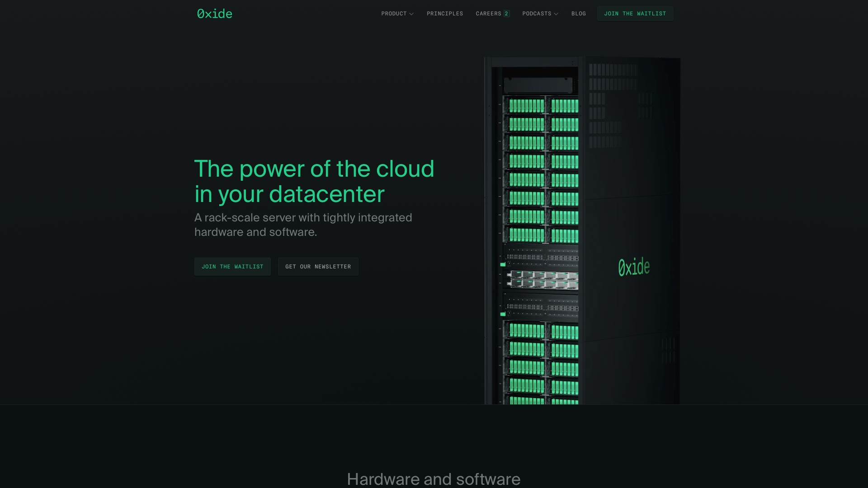Click the Get Our Newsletter button

[318, 267]
